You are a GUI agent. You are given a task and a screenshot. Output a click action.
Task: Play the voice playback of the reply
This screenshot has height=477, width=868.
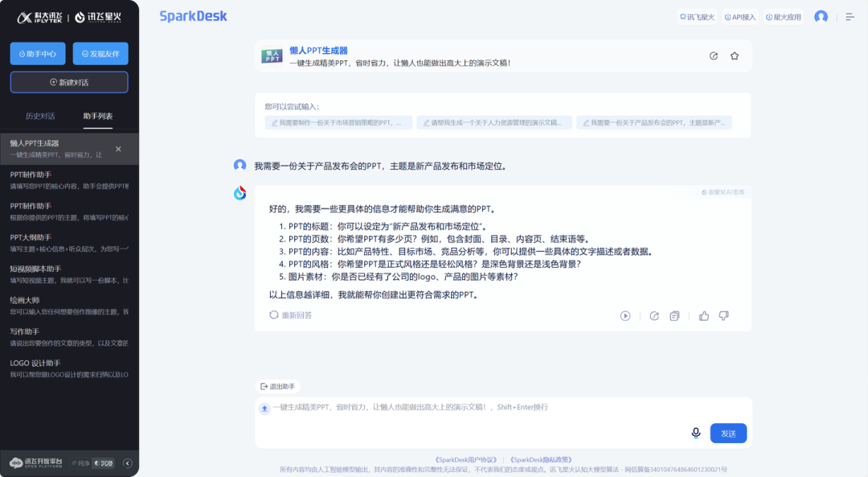pos(625,315)
